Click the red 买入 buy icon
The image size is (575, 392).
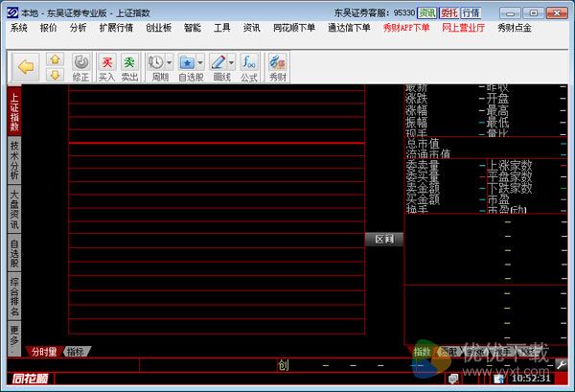106,62
